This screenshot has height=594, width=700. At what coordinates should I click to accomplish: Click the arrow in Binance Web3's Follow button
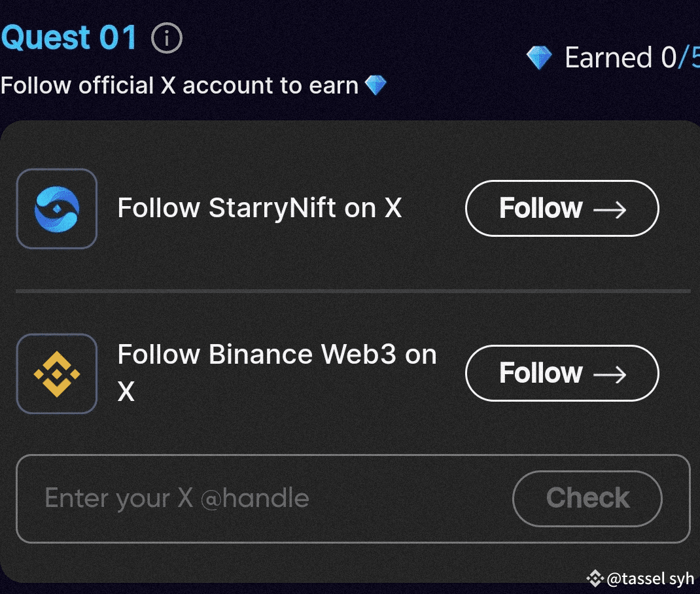coord(610,374)
